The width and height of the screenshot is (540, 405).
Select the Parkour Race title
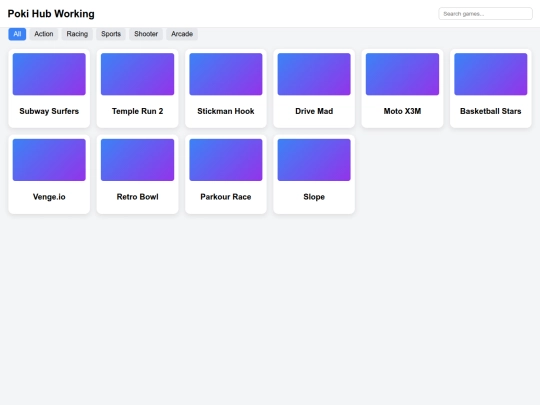[226, 197]
